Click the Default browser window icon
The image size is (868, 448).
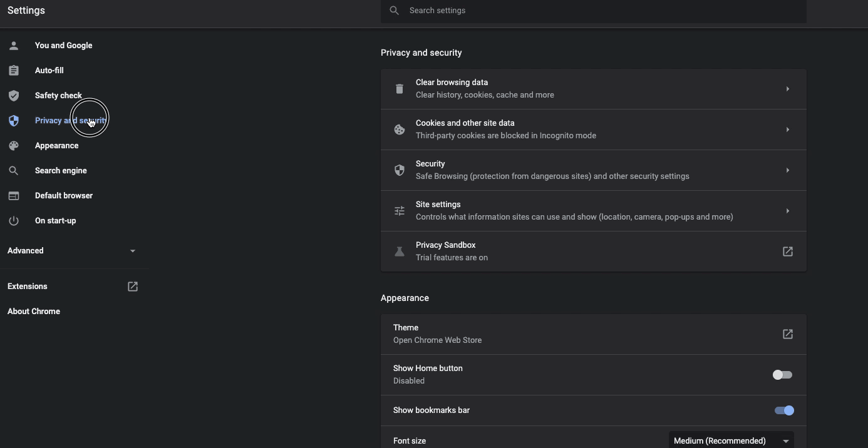coord(14,196)
